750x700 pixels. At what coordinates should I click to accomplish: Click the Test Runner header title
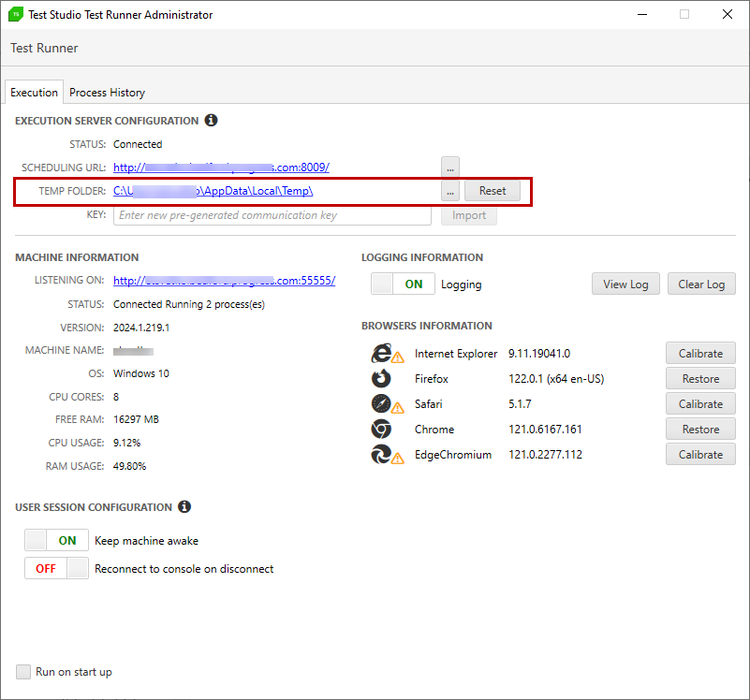click(x=44, y=48)
